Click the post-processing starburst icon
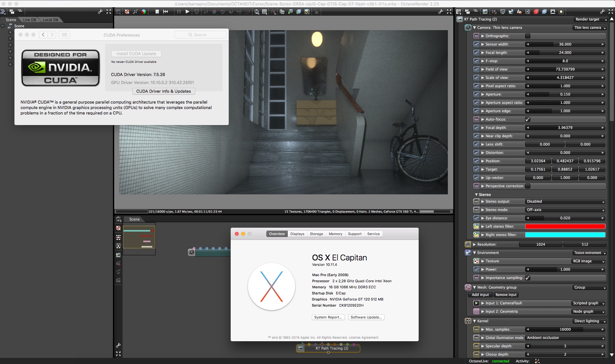This screenshot has width=615, height=364. point(561,12)
